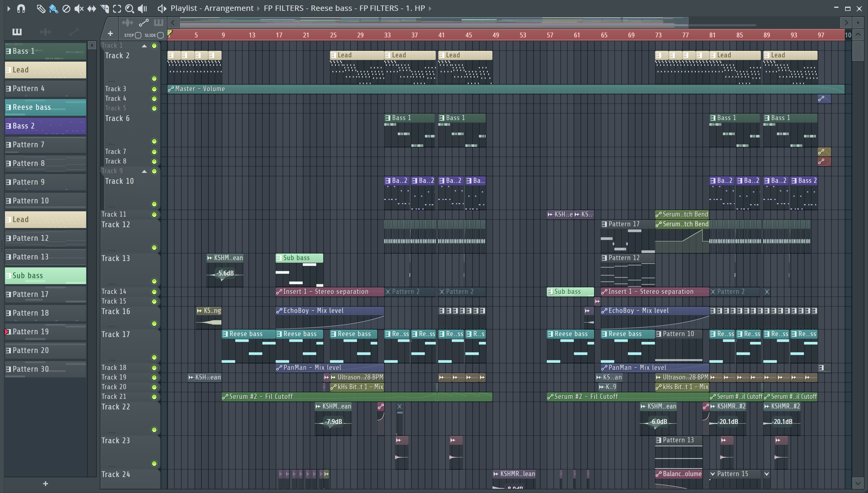
Task: Expand arrow after 1. HP
Action: point(430,8)
